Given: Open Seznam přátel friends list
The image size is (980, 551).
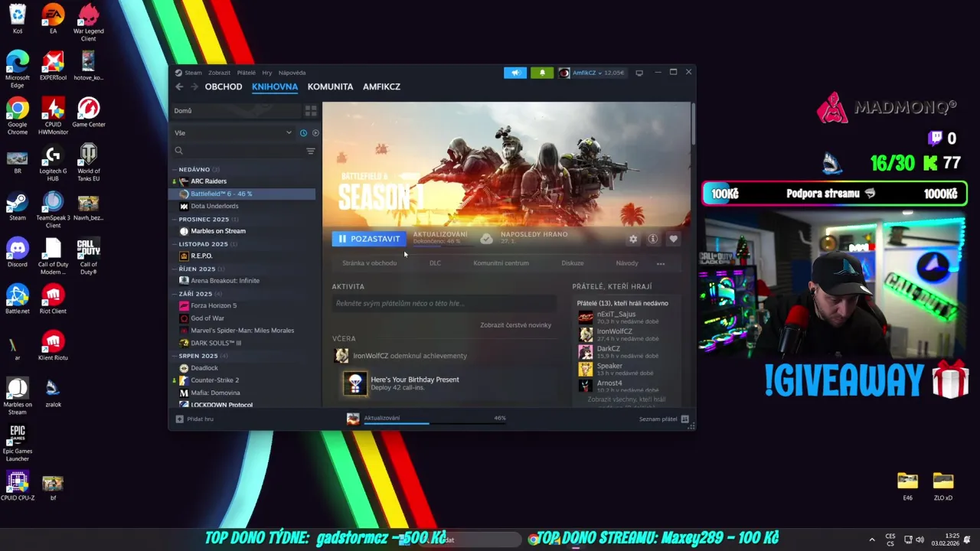Looking at the screenshot, I should click(664, 419).
